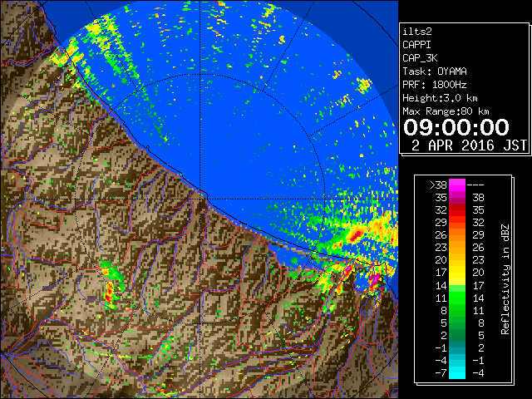This screenshot has width=532, height=399.
Task: Click the radar site at range rings center
Action: point(200,199)
